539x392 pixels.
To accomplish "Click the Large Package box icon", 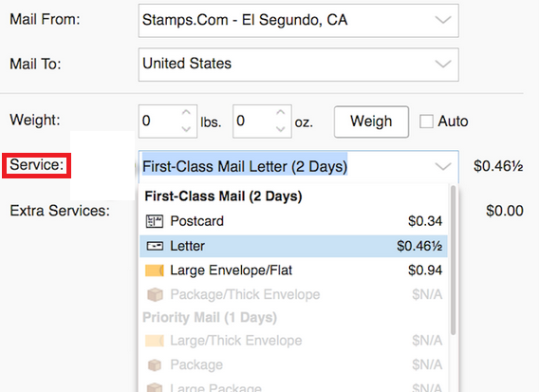I will coord(155,387).
